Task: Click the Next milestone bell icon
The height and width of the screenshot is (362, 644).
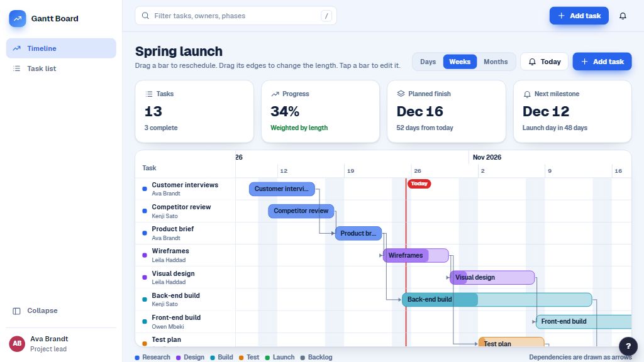Action: click(527, 94)
